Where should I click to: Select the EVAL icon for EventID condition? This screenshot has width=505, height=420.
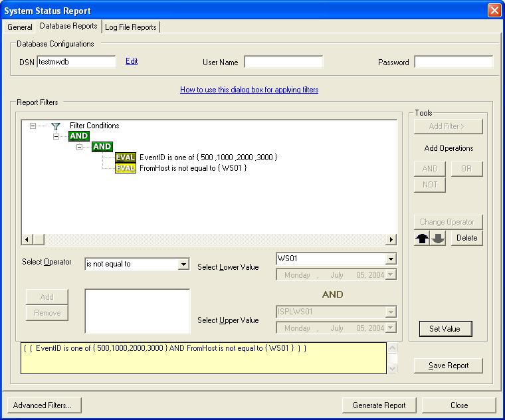tap(125, 157)
